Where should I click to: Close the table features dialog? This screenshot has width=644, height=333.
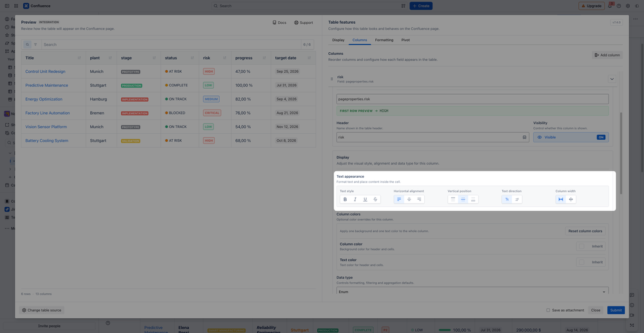click(596, 310)
